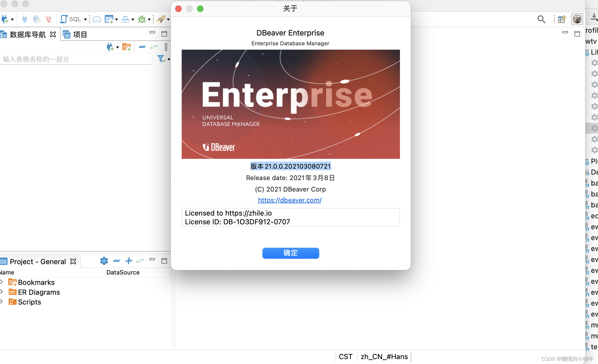Click the 确定 button in About dialog
Screen dimensions: 598x364
(291, 253)
